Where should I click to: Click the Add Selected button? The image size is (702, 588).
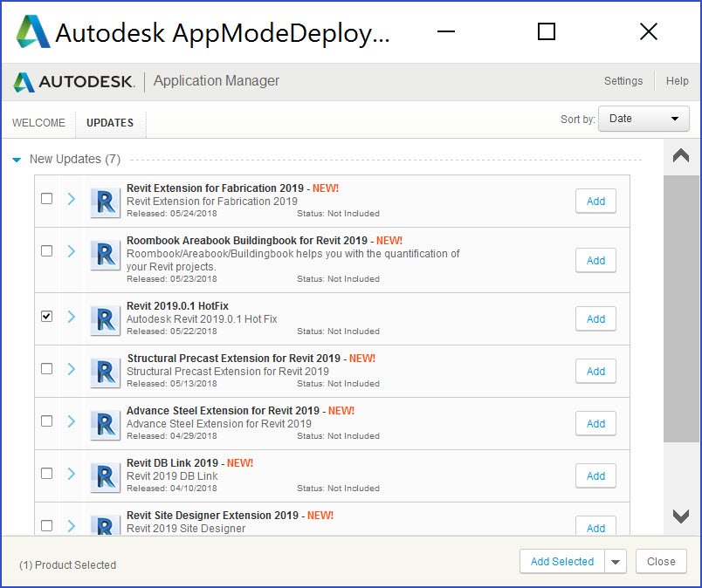tap(562, 562)
